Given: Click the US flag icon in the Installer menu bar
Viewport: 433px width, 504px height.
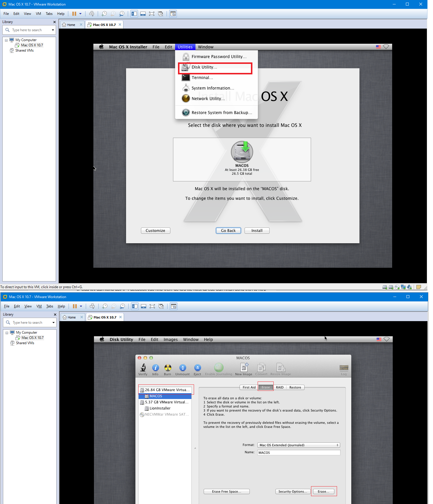Looking at the screenshot, I should (378, 47).
